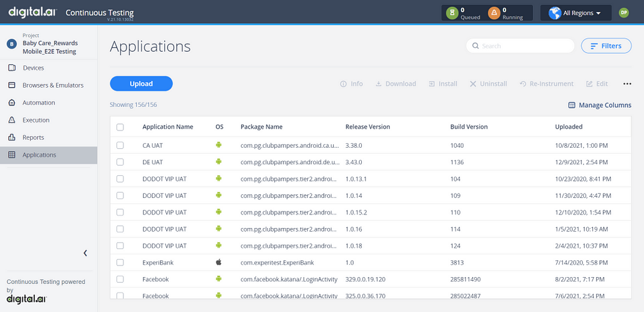Click the Manage Columns table icon
The width and height of the screenshot is (644, 312).
tap(572, 105)
